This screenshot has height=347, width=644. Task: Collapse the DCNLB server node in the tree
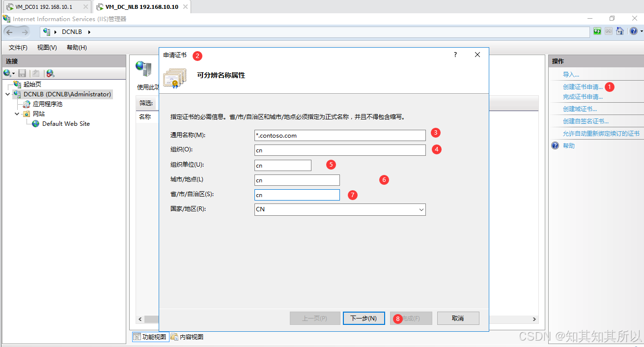point(8,94)
